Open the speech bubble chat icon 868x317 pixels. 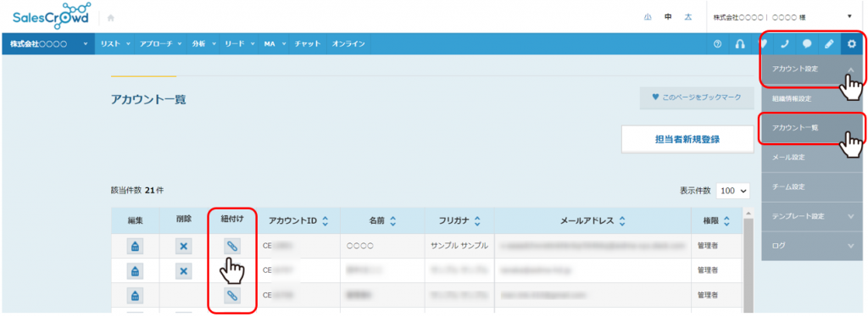tap(807, 44)
